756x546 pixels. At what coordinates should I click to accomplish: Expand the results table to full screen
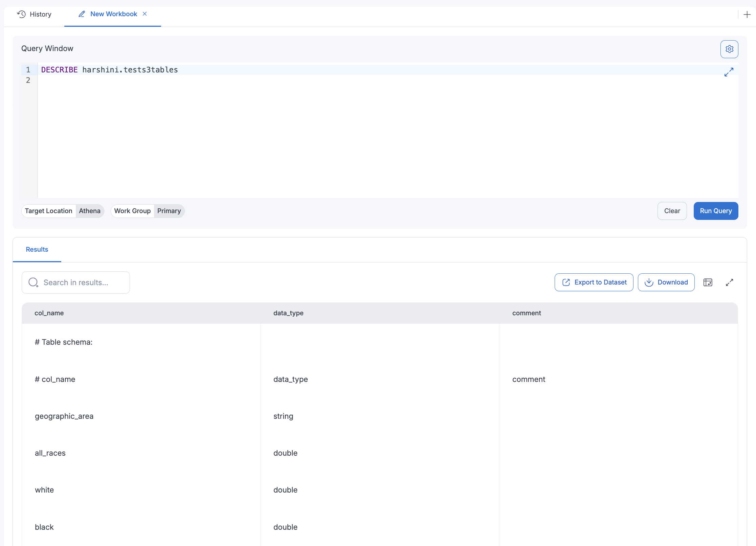[x=730, y=282]
